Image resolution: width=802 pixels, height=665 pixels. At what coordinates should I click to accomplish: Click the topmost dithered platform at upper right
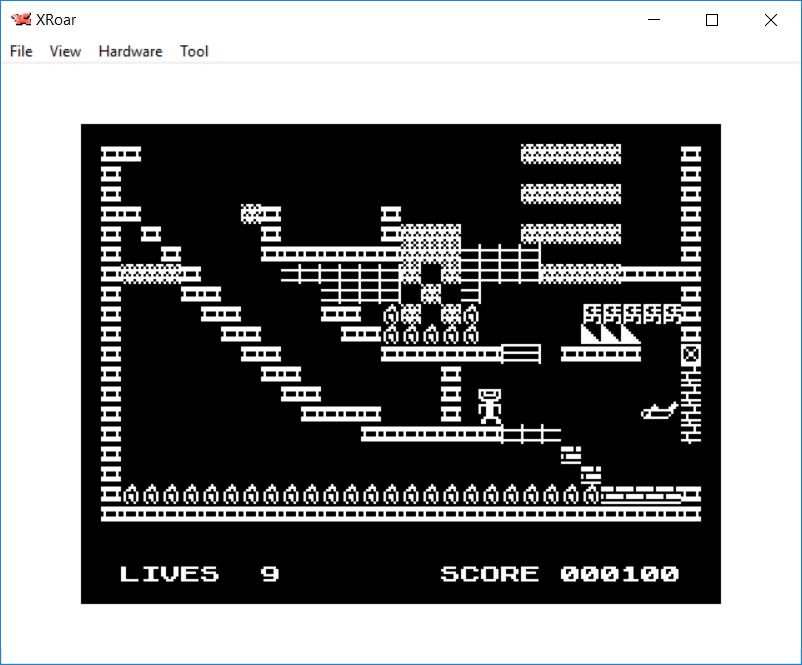(570, 153)
